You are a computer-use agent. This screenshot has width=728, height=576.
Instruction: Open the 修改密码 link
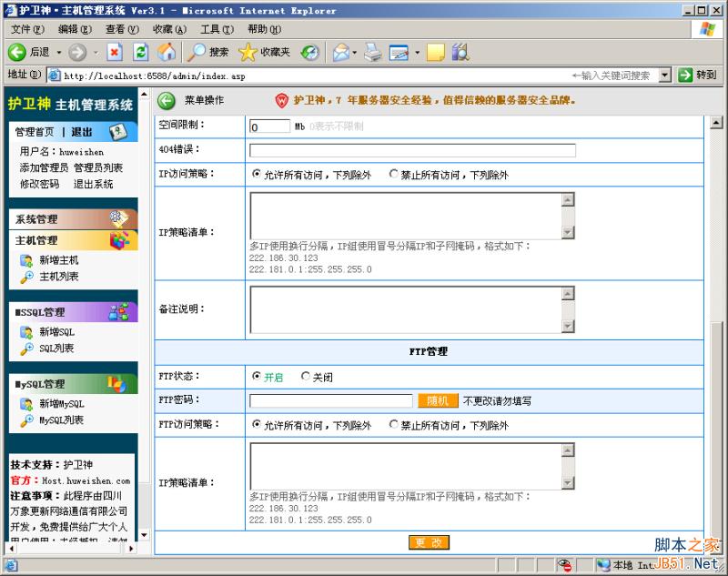(39, 184)
